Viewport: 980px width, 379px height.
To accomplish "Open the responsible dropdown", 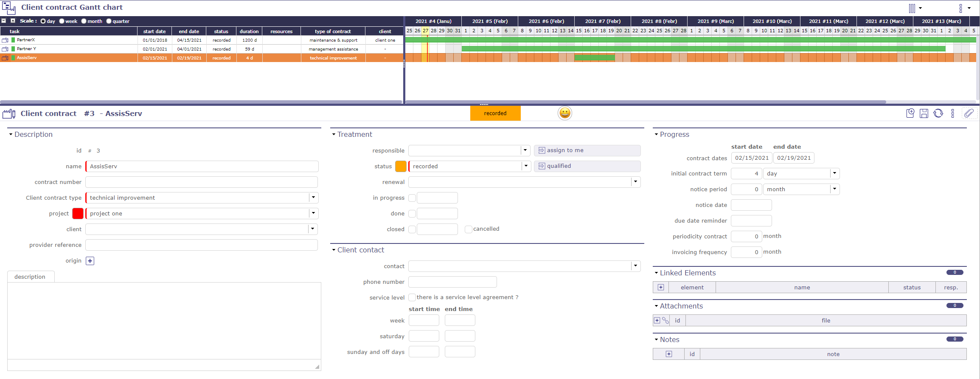I will [x=525, y=150].
